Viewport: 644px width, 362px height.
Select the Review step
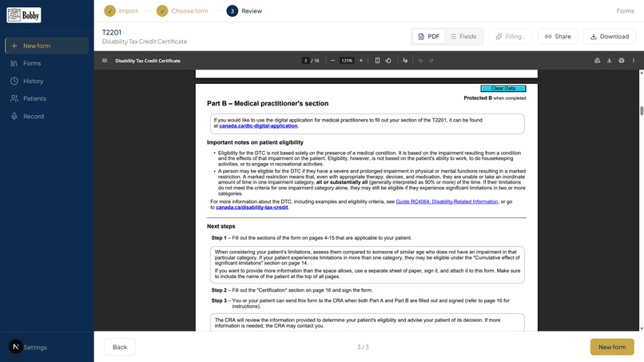tap(244, 11)
